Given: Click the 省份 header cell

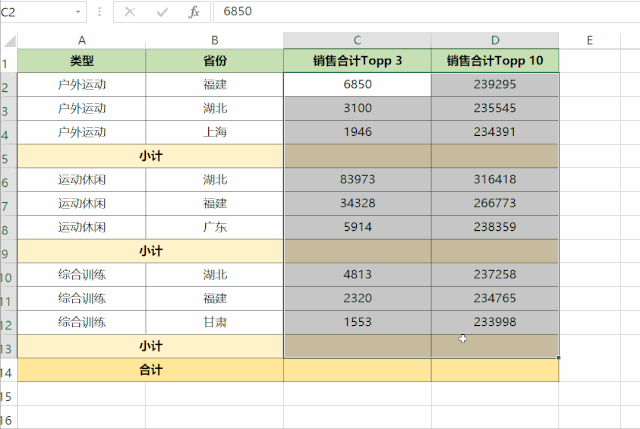Looking at the screenshot, I should coord(215,61).
